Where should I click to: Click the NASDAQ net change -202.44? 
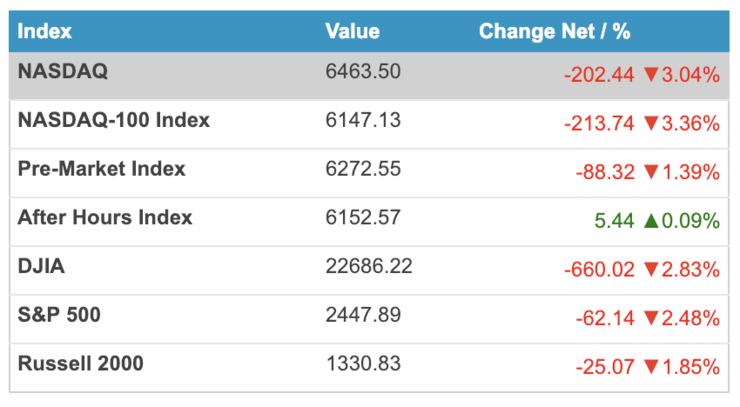(599, 75)
